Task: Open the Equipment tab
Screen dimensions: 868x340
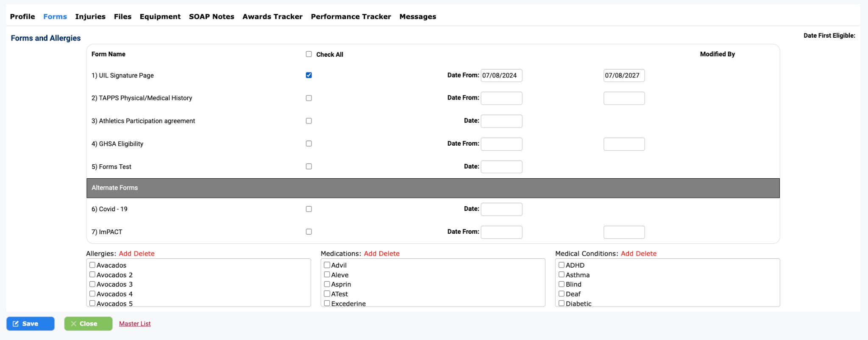Action: (160, 17)
